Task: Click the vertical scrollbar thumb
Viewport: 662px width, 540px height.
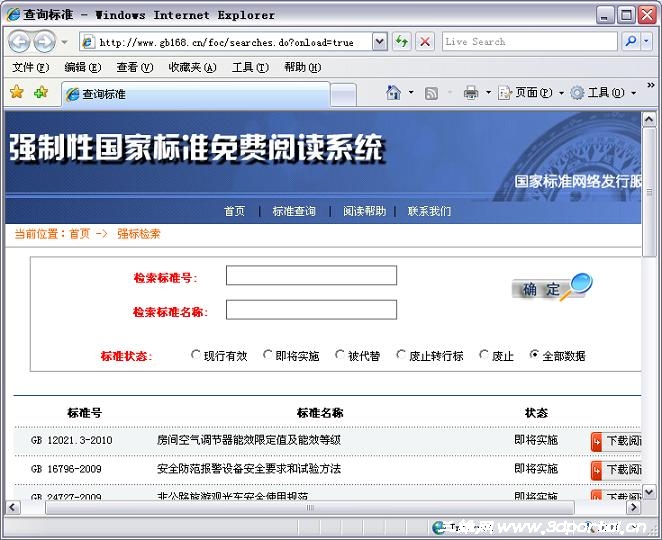Action: [649, 192]
